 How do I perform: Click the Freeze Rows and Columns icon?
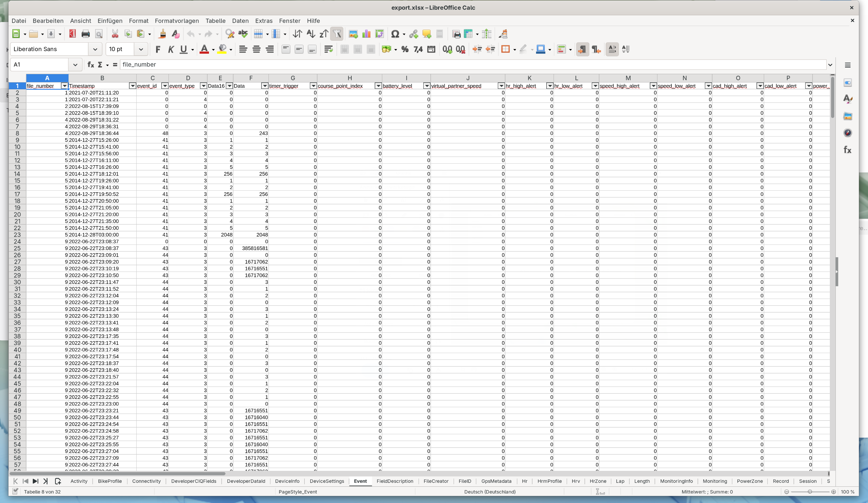click(468, 34)
